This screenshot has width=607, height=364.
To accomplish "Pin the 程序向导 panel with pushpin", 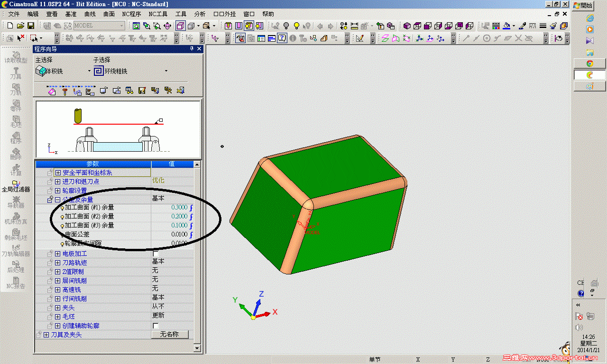I will [x=192, y=49].
